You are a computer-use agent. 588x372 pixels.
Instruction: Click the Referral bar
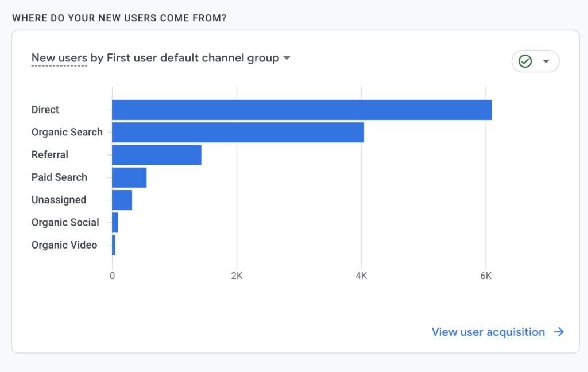(x=155, y=154)
